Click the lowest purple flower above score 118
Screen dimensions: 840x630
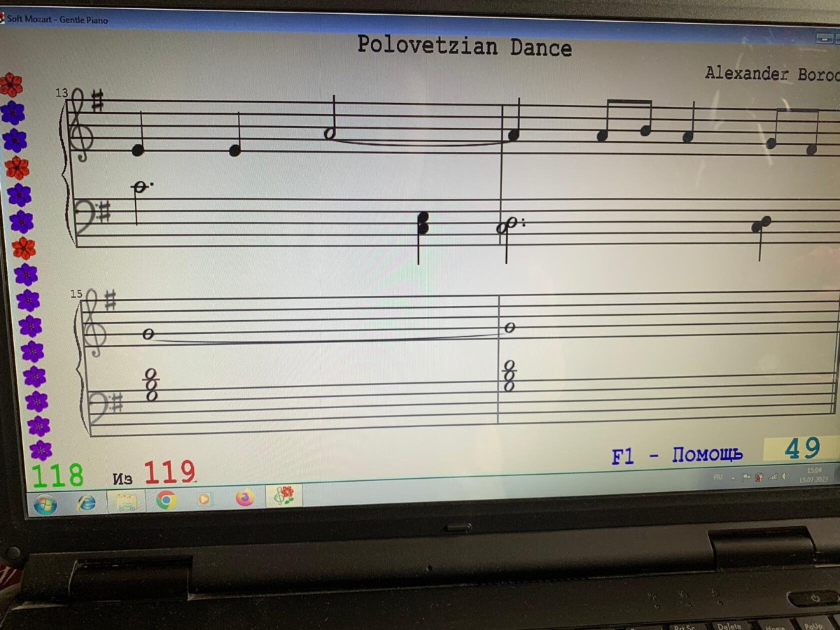click(x=41, y=449)
